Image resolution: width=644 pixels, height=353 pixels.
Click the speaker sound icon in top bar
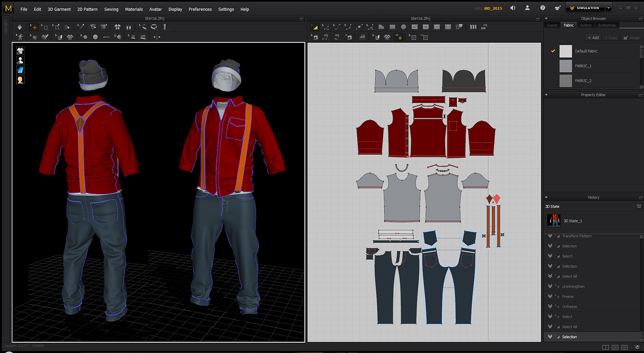pos(513,8)
